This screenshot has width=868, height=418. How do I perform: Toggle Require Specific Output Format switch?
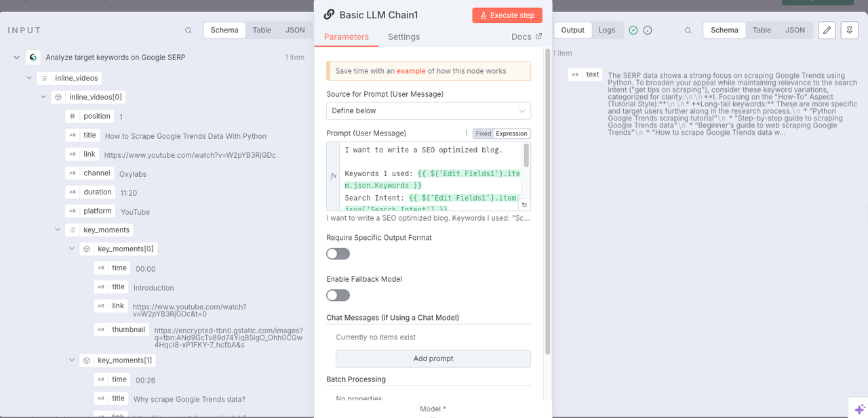338,254
